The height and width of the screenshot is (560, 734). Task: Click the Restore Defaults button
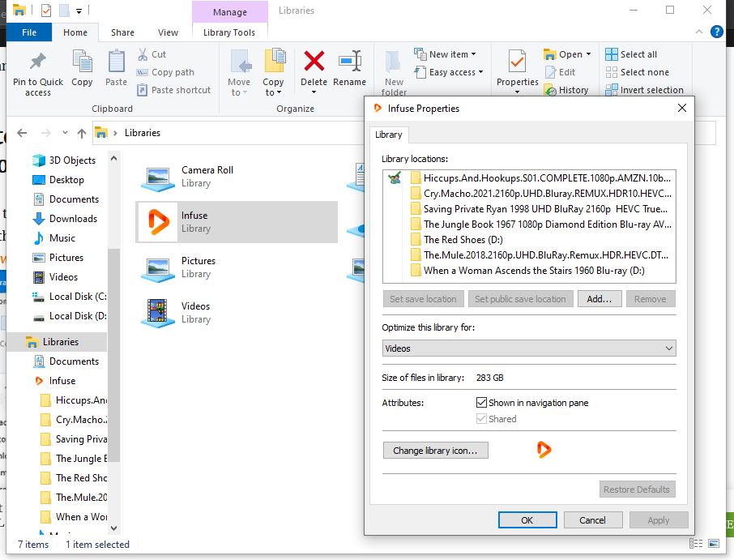637,489
